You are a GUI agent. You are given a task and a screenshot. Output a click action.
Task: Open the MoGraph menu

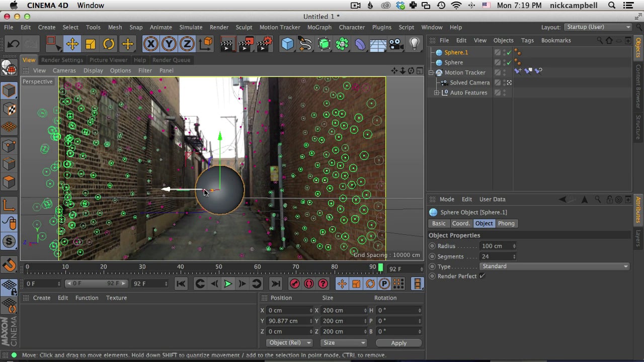[x=319, y=27]
